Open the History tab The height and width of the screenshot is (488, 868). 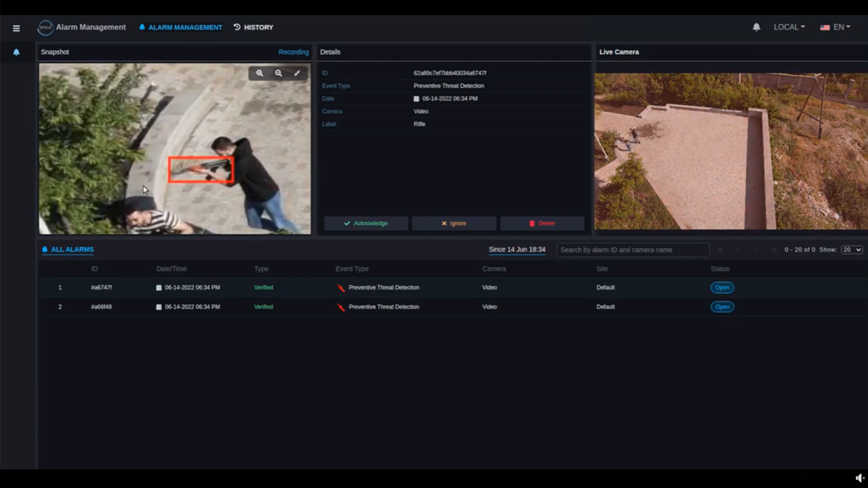254,28
